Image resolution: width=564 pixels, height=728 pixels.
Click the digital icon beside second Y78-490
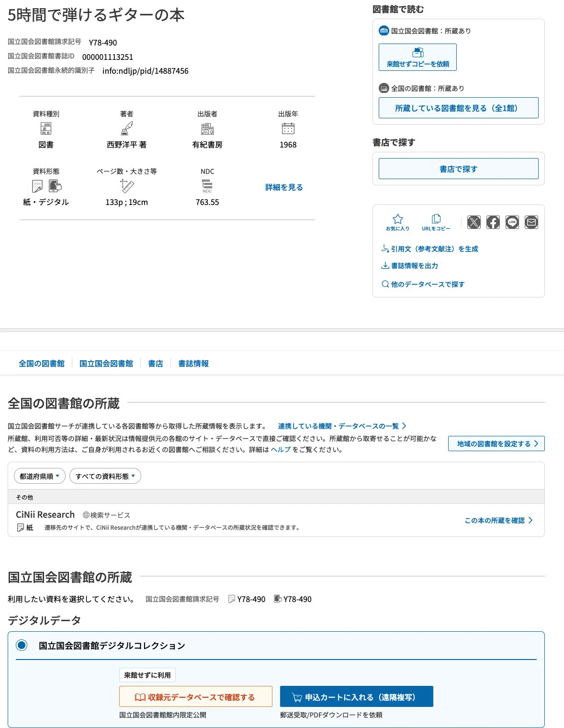[x=278, y=599]
